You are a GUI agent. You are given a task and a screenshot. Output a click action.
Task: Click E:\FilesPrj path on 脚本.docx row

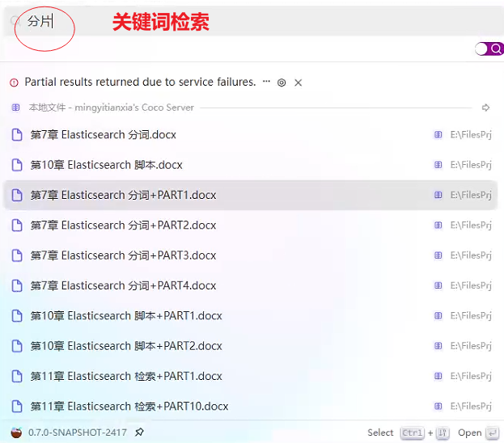pyautogui.click(x=471, y=165)
